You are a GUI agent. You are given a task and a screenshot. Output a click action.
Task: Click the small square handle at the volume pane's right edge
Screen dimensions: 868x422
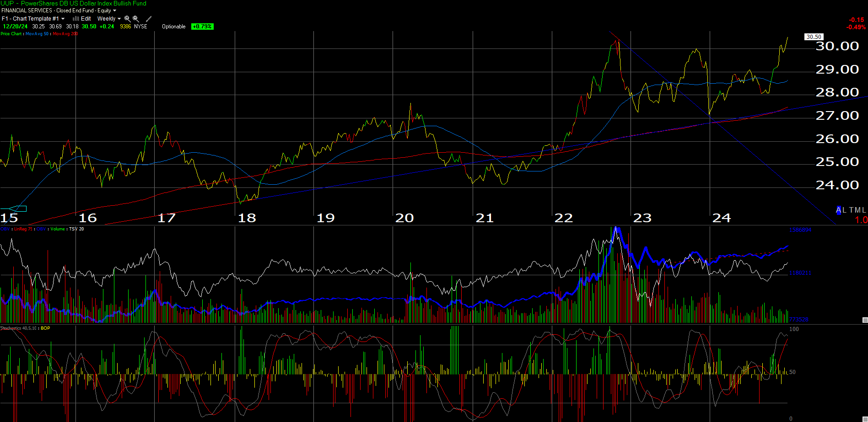(865, 320)
